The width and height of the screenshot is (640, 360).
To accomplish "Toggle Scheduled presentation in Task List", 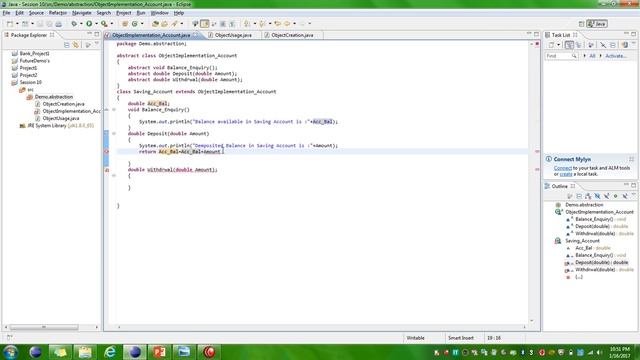I will [578, 45].
